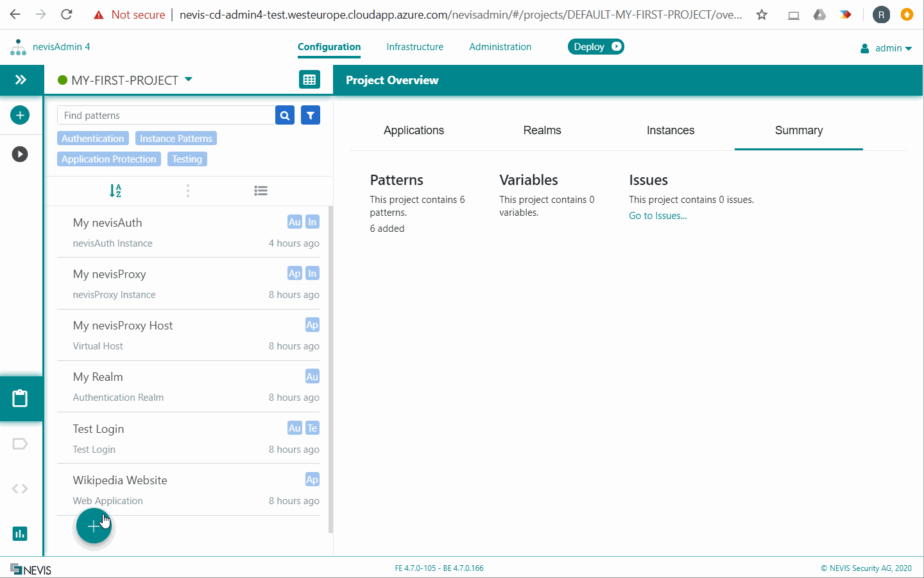Click the Au badge on My nevisAuth

[295, 222]
